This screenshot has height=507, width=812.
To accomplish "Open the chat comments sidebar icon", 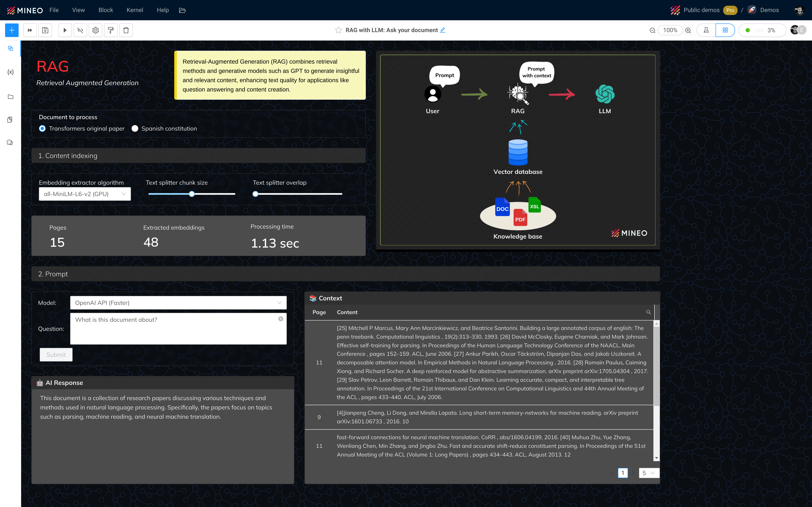I will click(x=10, y=143).
